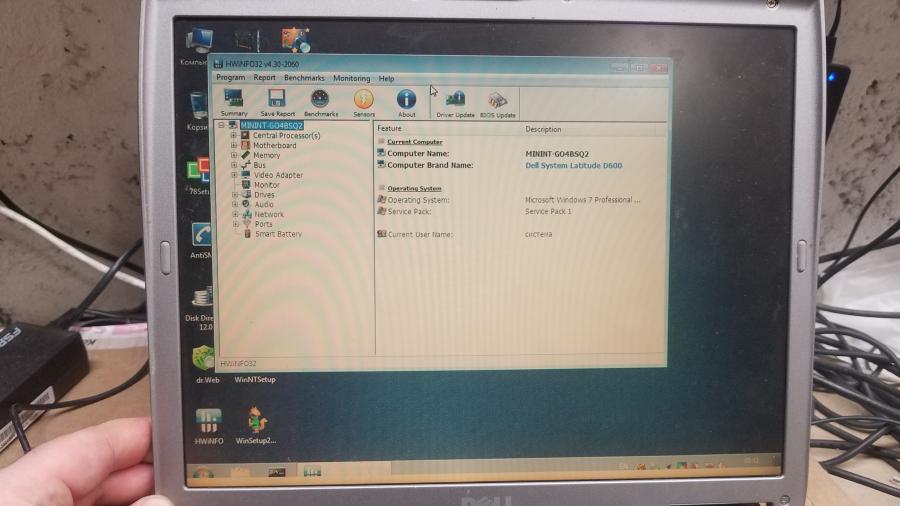This screenshot has width=900, height=506.
Task: Click the MININT-G04BSQ2 computer name value
Action: 557,154
